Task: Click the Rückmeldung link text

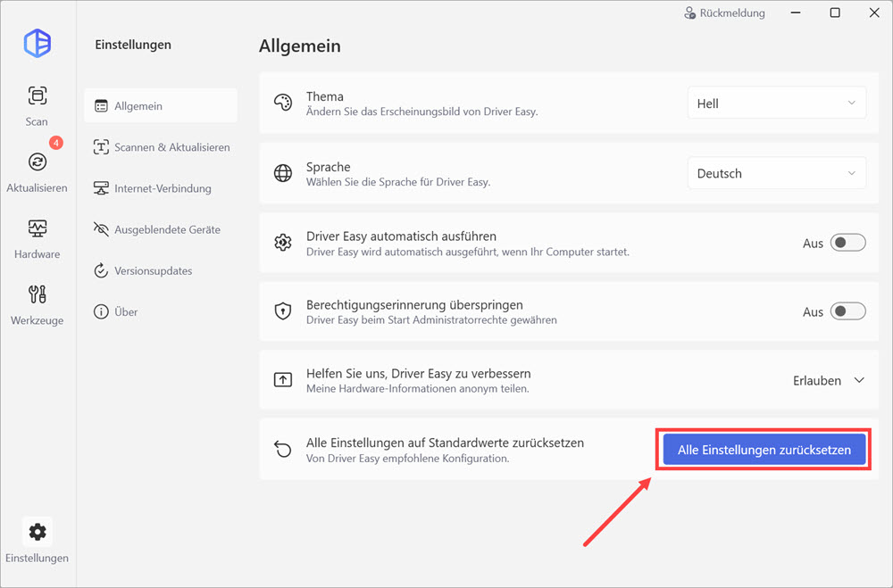Action: [x=732, y=13]
